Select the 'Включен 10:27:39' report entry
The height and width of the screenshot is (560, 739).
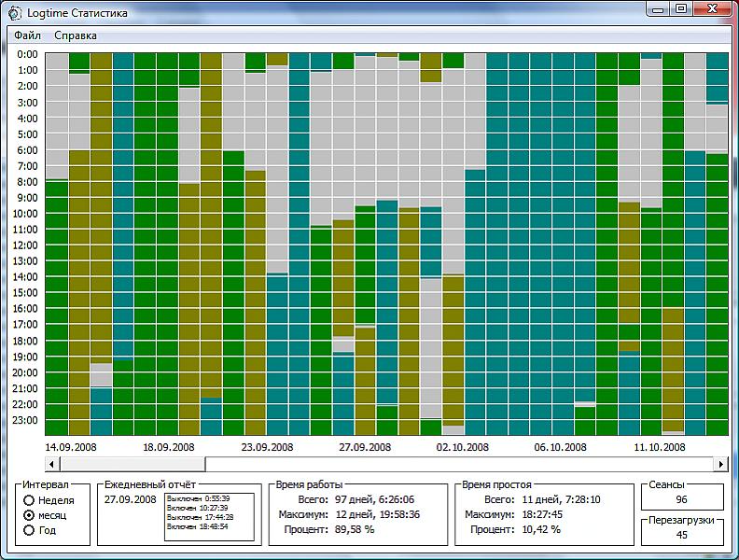click(x=198, y=508)
